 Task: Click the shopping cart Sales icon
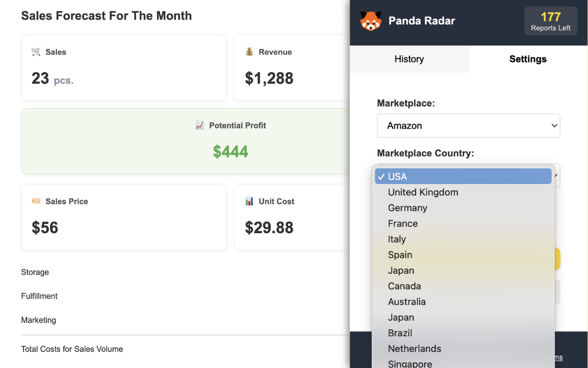[x=36, y=52]
